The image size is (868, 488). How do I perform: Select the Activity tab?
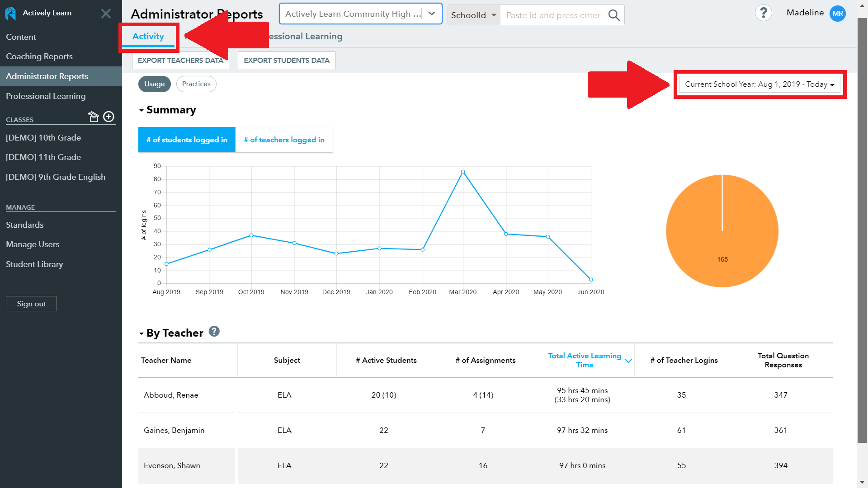coord(148,36)
